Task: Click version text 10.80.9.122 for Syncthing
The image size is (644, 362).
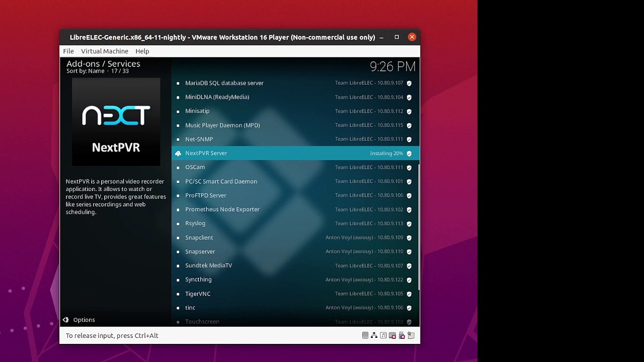Action: pyautogui.click(x=390, y=280)
